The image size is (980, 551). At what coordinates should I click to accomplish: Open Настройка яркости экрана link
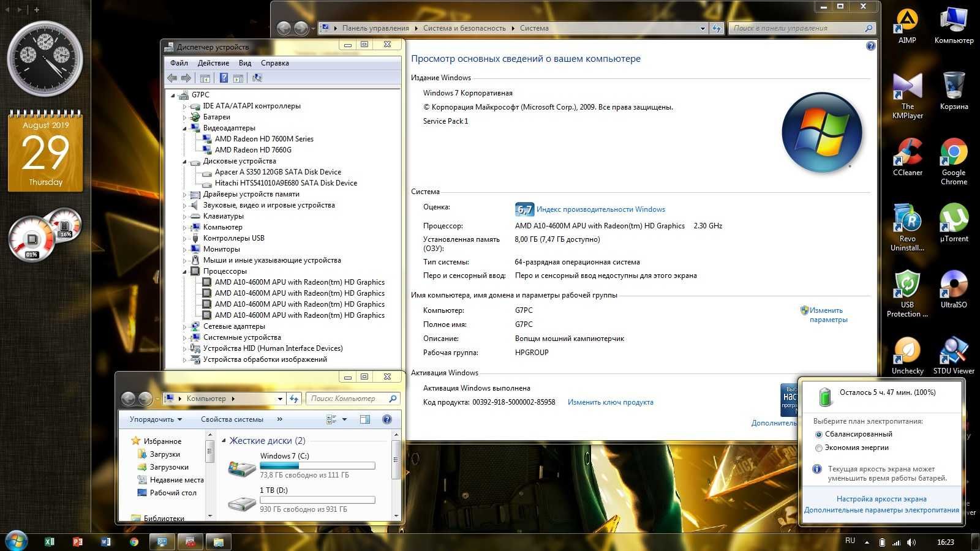881,499
